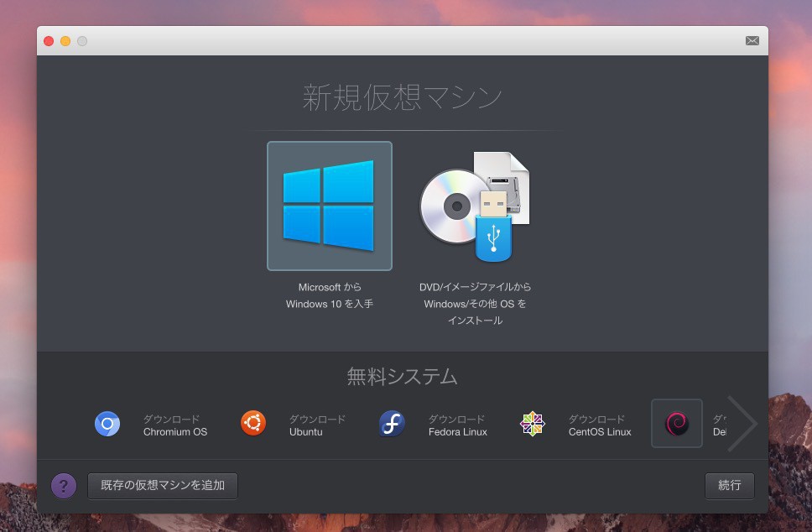
Task: Minimize the window with the yellow button
Action: 65,41
